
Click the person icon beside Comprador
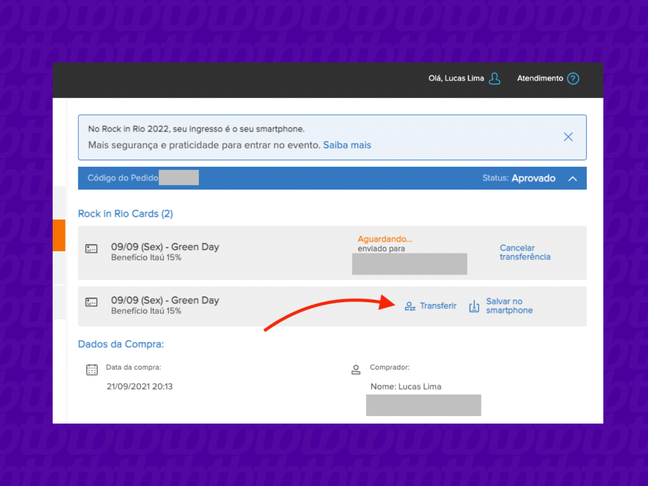356,369
